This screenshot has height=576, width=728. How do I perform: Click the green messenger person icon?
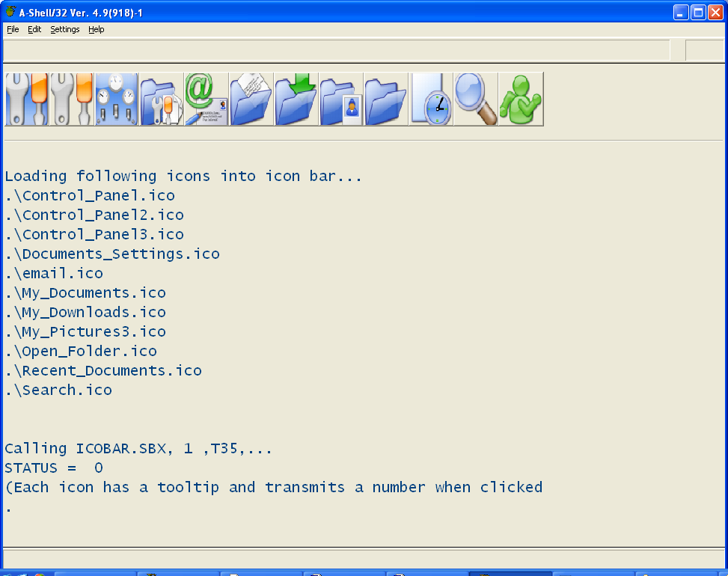(x=520, y=99)
